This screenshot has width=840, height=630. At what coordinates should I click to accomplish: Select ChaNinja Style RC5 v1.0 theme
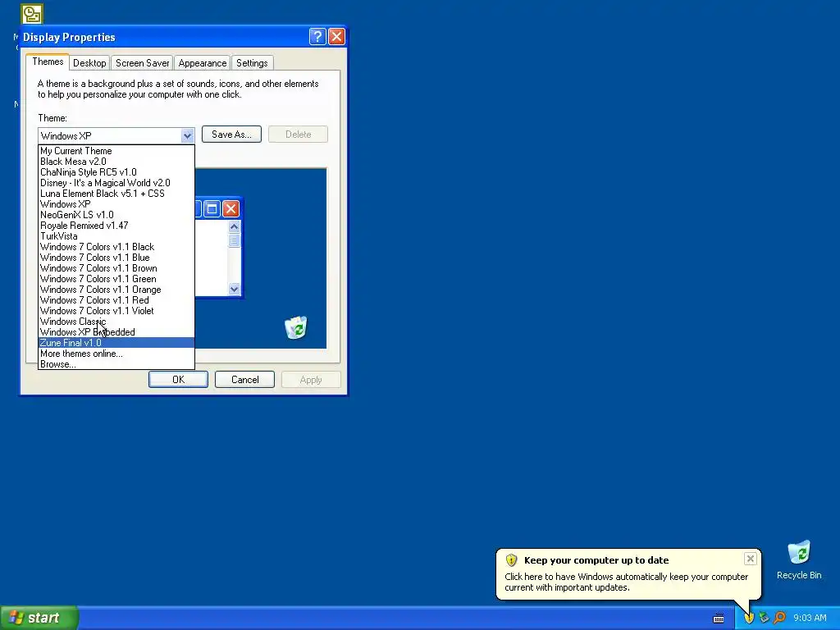(116, 172)
